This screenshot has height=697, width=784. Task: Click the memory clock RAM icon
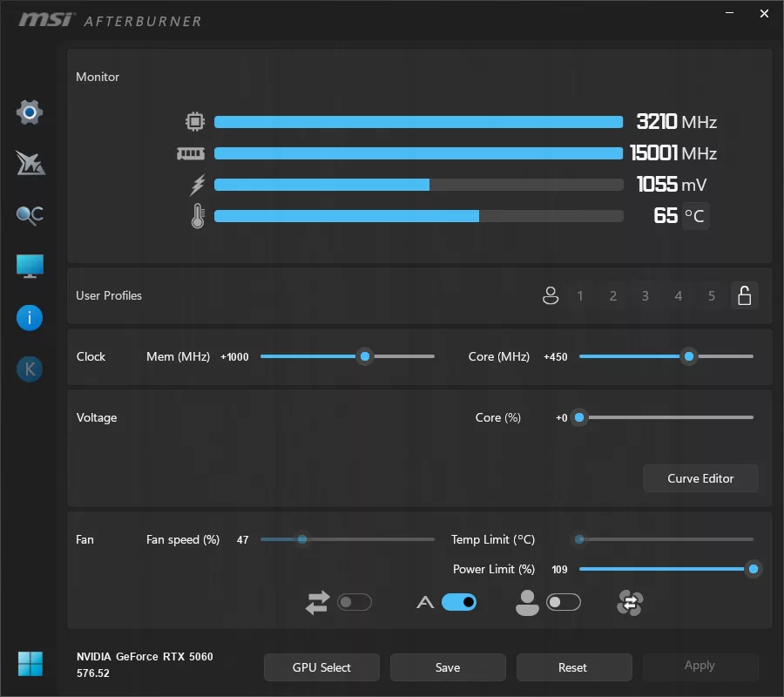pyautogui.click(x=191, y=153)
